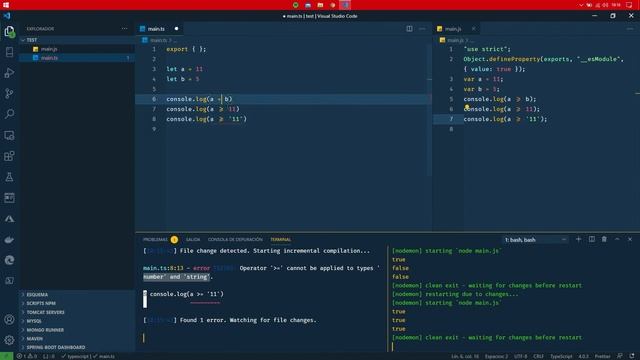This screenshot has width=640, height=360.
Task: Click the TypeScript version 4.0.2 indicator
Action: coord(583,356)
